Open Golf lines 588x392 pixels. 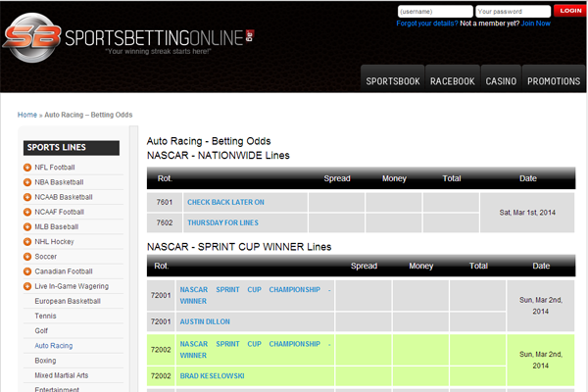pos(41,331)
